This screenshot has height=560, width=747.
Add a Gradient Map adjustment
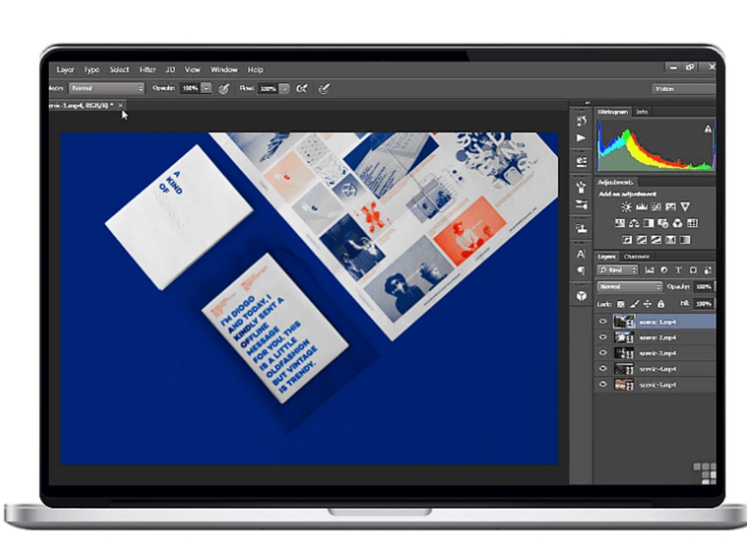click(x=685, y=240)
